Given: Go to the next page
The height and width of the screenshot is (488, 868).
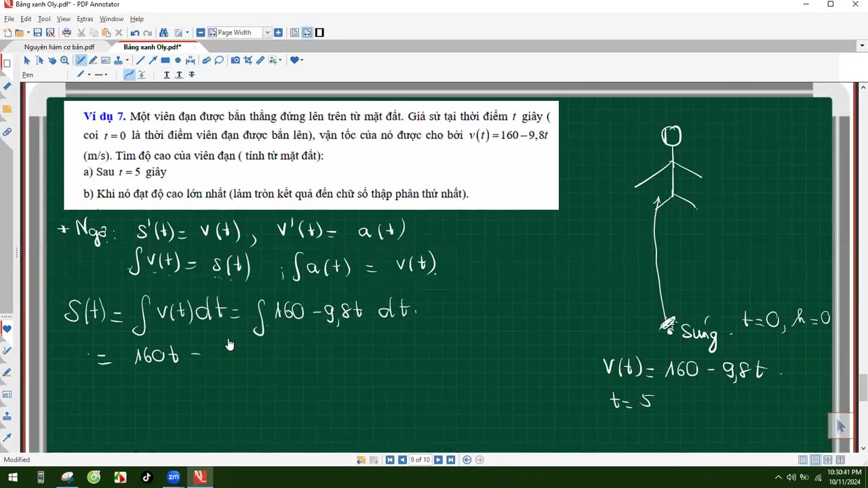Looking at the screenshot, I should tap(438, 460).
